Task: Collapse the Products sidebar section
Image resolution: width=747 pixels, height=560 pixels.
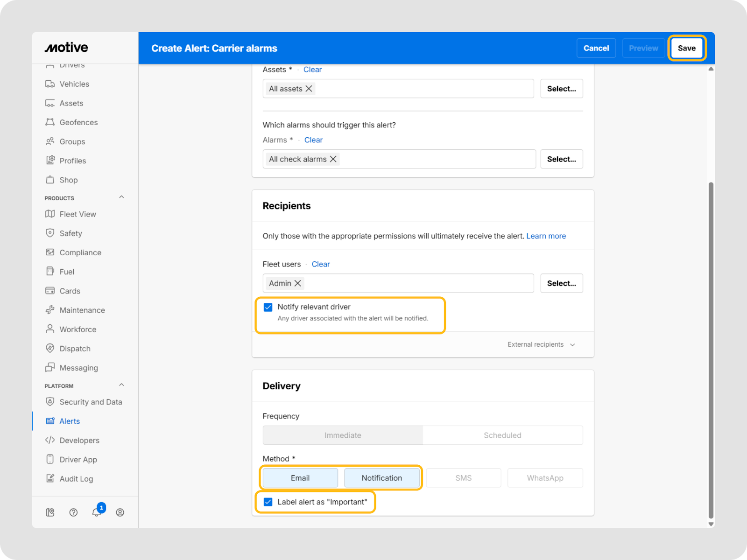Action: [121, 197]
